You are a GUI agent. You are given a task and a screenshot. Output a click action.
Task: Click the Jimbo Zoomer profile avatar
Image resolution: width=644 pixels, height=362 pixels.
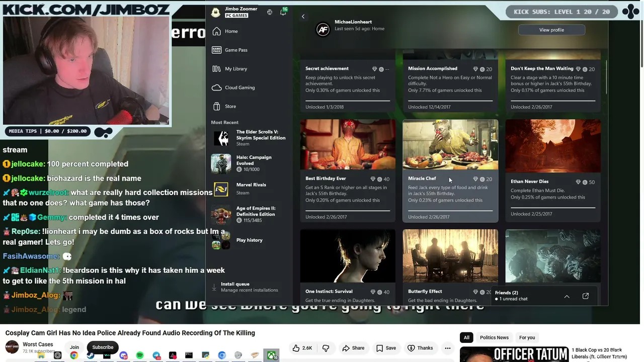point(216,13)
